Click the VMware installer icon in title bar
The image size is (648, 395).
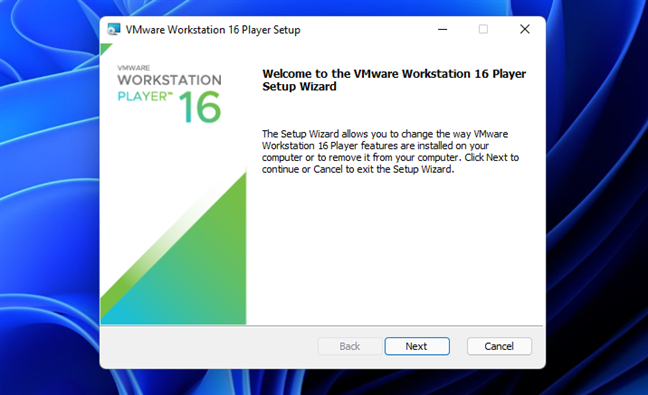[x=114, y=29]
